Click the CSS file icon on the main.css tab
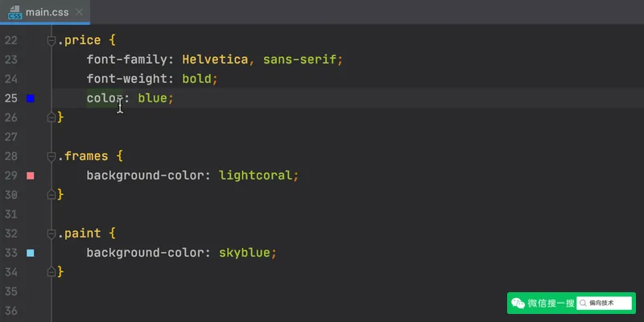 pos(14,12)
